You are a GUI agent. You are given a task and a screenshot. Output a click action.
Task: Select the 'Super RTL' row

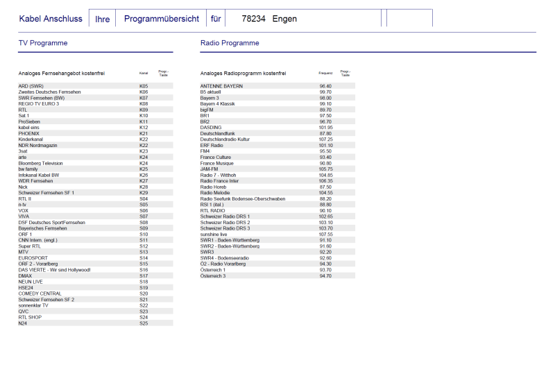[96, 246]
